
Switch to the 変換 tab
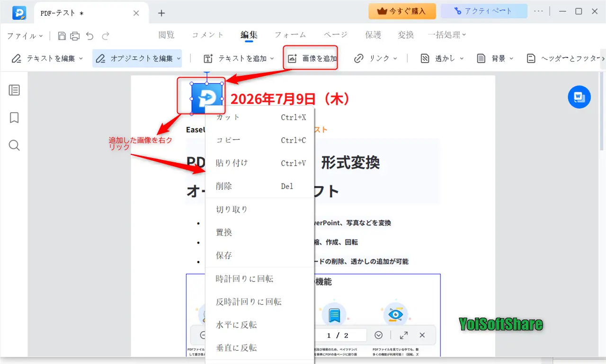406,35
